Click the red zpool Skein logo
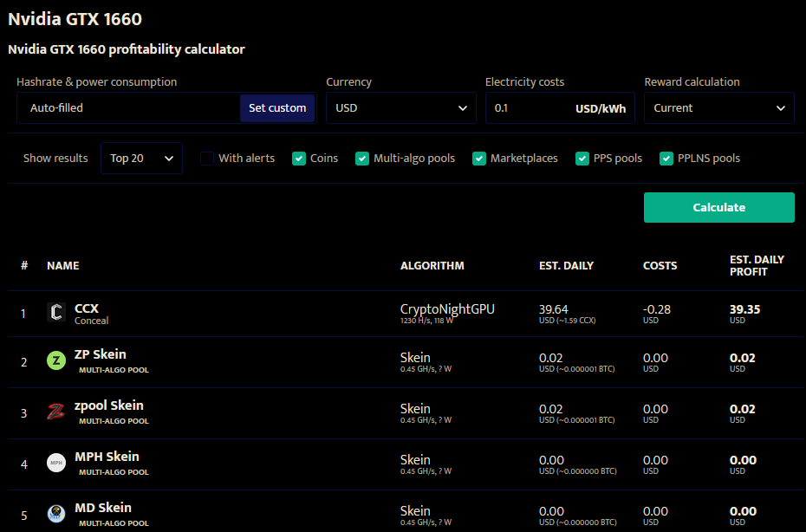This screenshot has width=806, height=532. click(56, 412)
